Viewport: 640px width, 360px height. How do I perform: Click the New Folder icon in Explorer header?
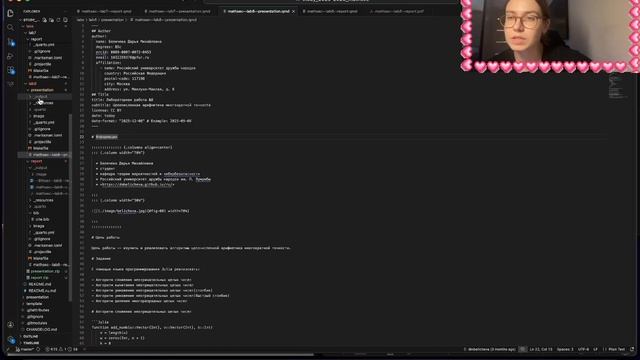tap(51, 20)
